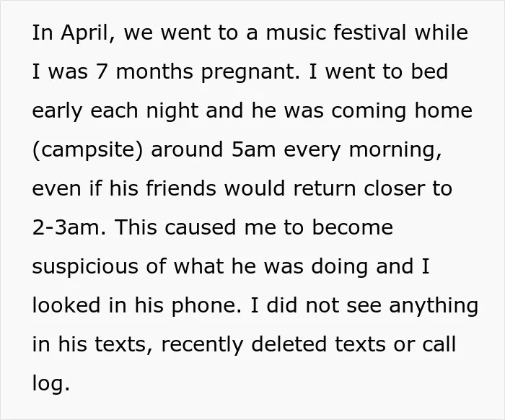Click the word "pregnant."
Screen dimensions: 505x420
(250, 73)
